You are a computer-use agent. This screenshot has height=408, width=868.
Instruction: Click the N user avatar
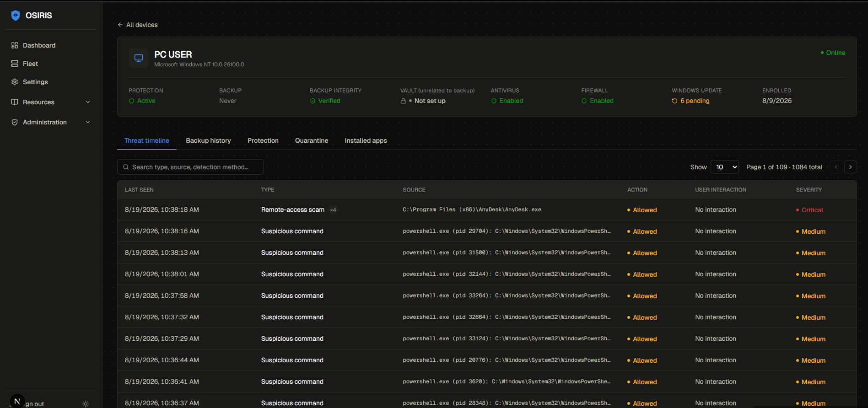(17, 401)
